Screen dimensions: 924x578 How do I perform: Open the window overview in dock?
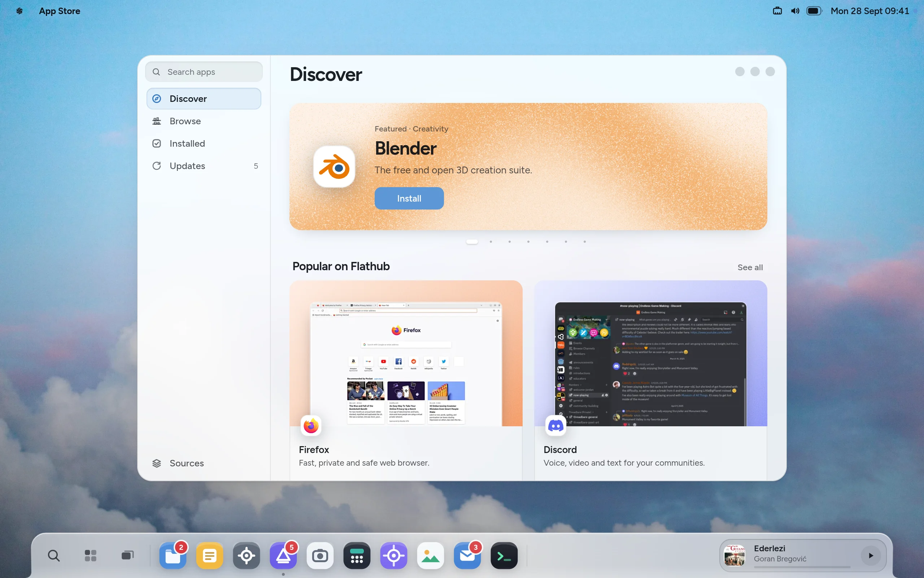click(x=127, y=556)
